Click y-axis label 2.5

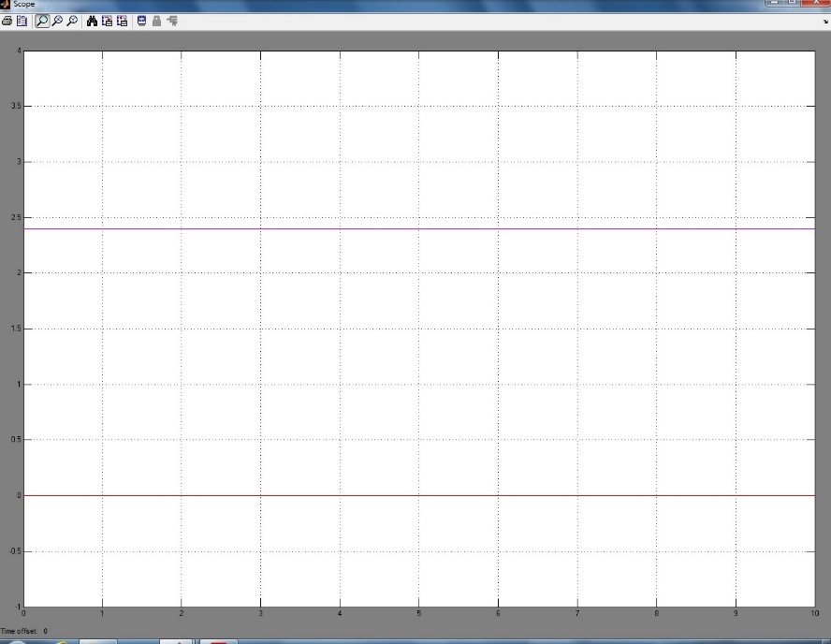17,218
